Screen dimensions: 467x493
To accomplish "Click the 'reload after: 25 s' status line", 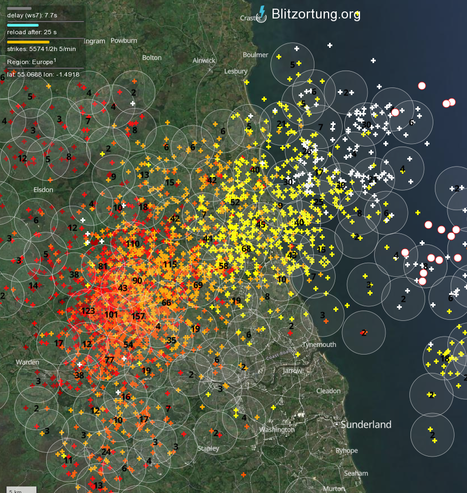I will (32, 32).
